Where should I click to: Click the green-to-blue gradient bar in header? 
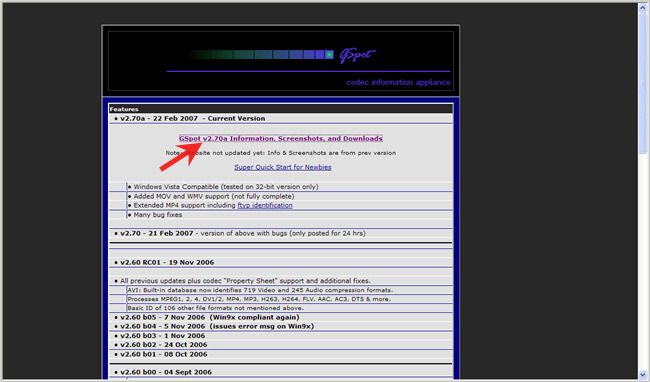click(261, 55)
